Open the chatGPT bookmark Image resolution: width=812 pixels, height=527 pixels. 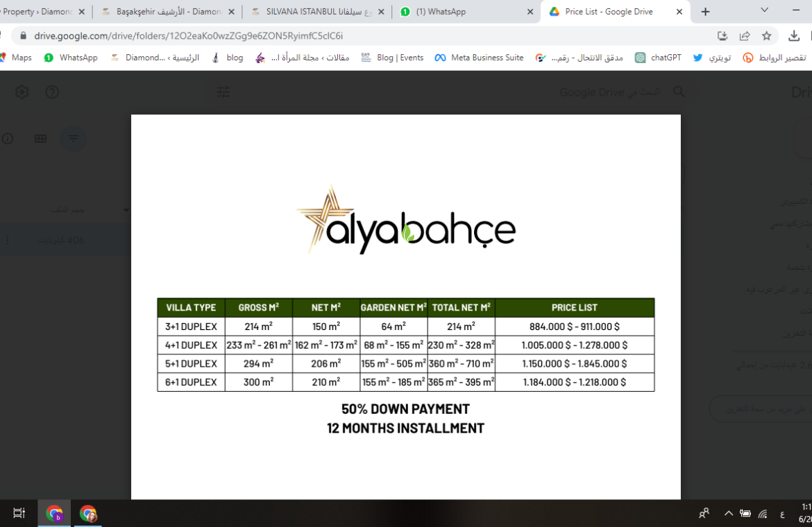click(658, 58)
